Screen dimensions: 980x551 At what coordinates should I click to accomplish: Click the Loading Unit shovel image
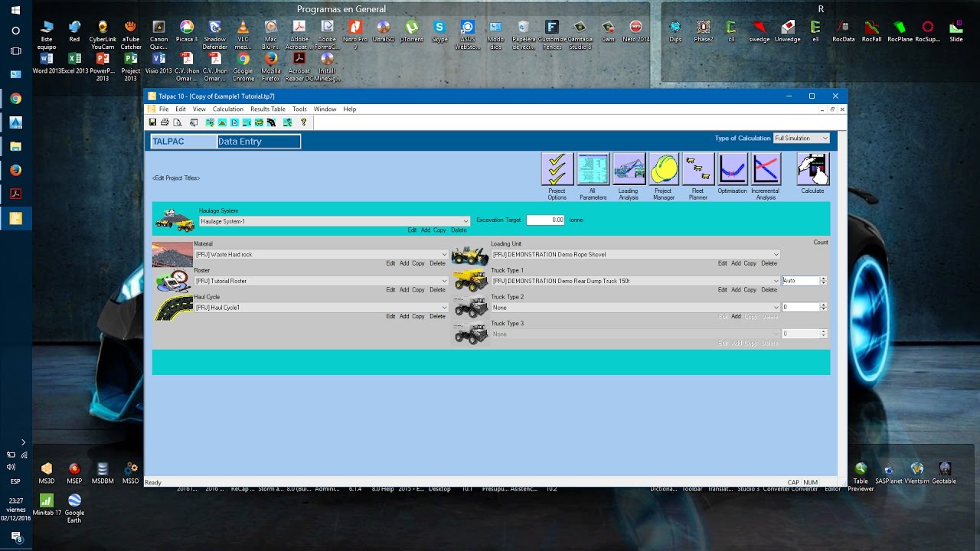tap(470, 255)
